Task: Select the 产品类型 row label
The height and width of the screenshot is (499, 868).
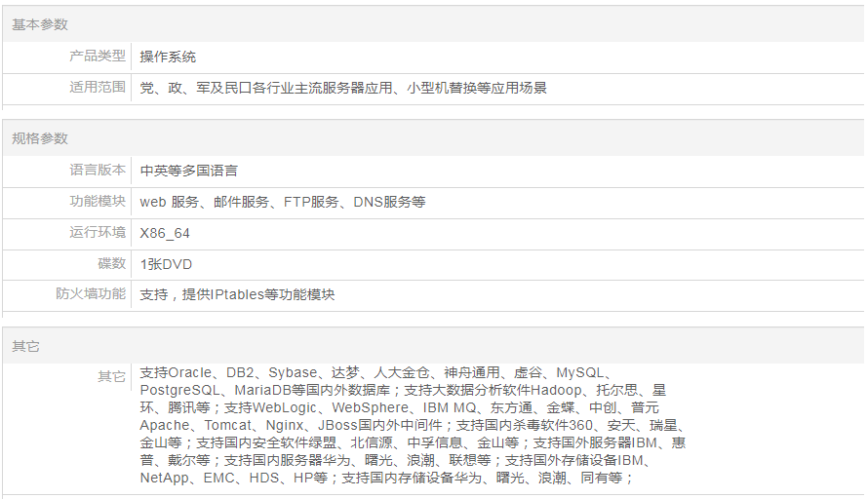Action: coord(98,56)
